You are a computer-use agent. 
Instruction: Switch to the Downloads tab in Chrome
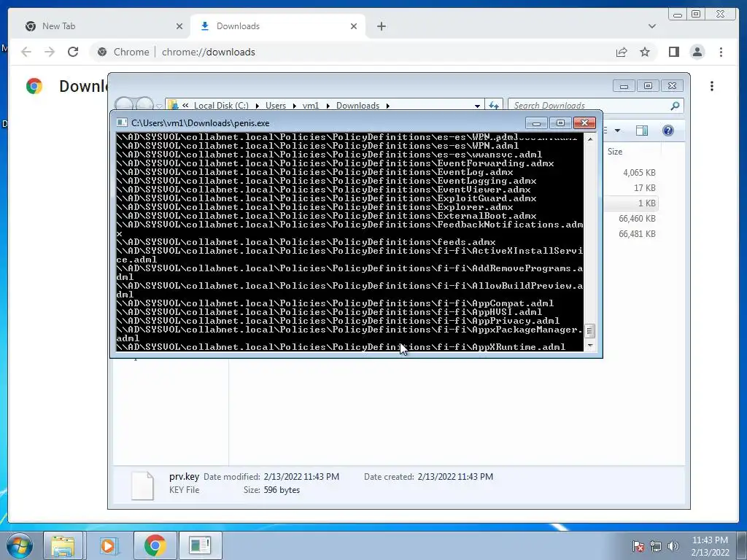[x=278, y=26]
